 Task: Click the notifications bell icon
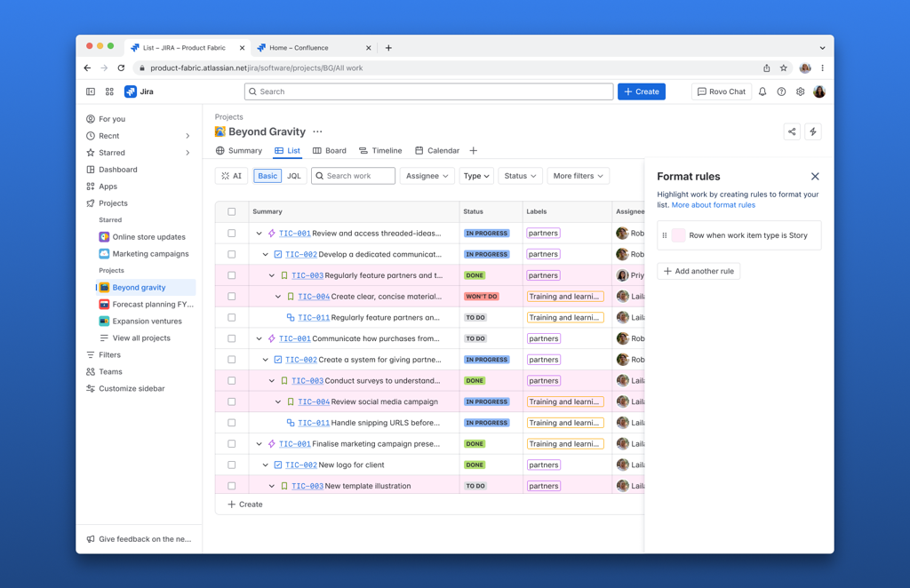[762, 91]
